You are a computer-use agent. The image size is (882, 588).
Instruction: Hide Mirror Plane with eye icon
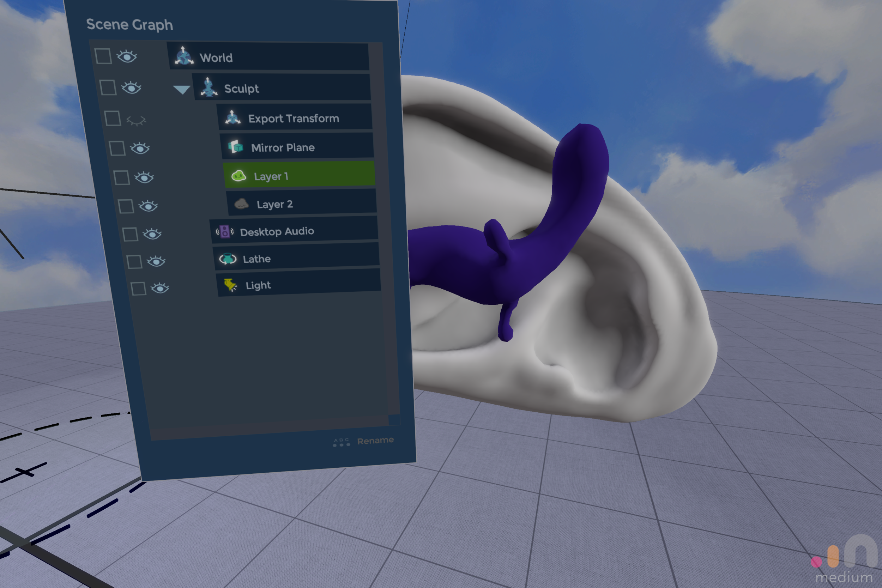point(140,148)
